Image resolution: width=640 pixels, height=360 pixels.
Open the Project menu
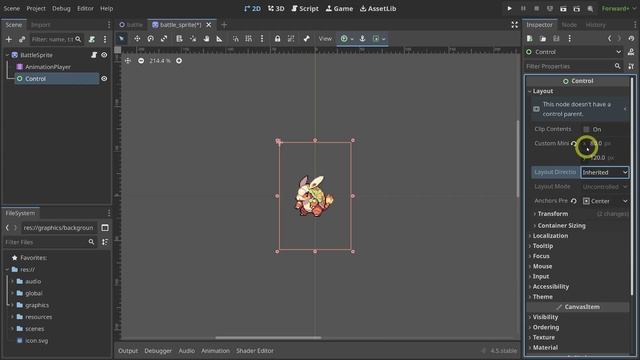(x=36, y=8)
